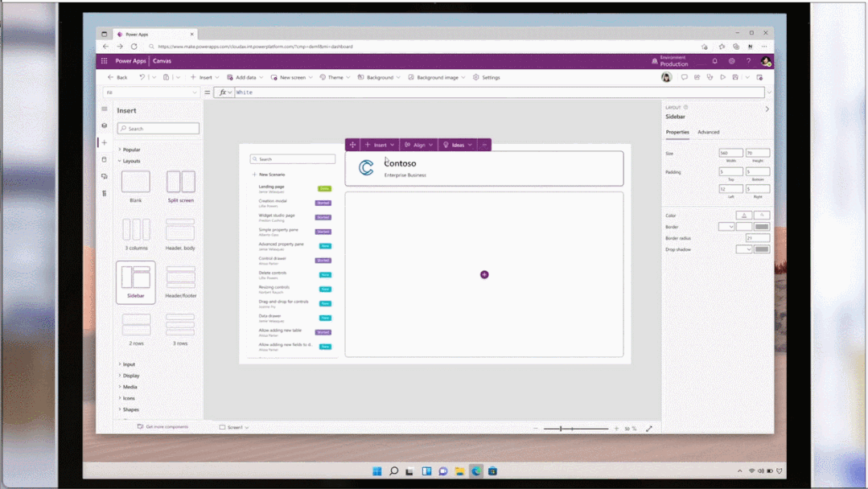The height and width of the screenshot is (489, 868).
Task: Click the purple plus in empty body container
Action: pyautogui.click(x=484, y=274)
